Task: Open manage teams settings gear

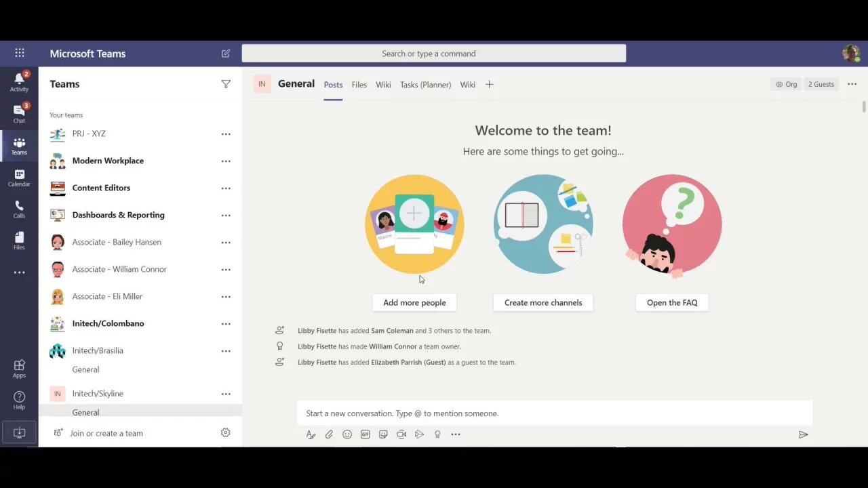Action: click(226, 433)
